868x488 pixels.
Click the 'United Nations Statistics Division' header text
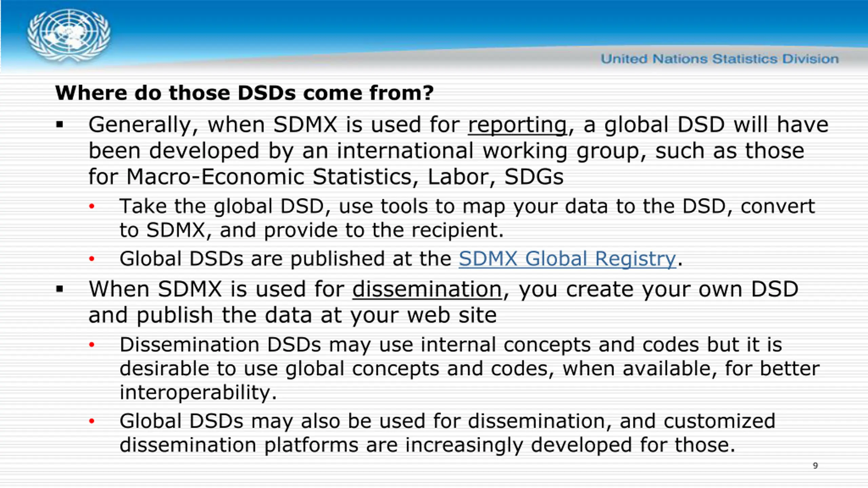(x=720, y=59)
